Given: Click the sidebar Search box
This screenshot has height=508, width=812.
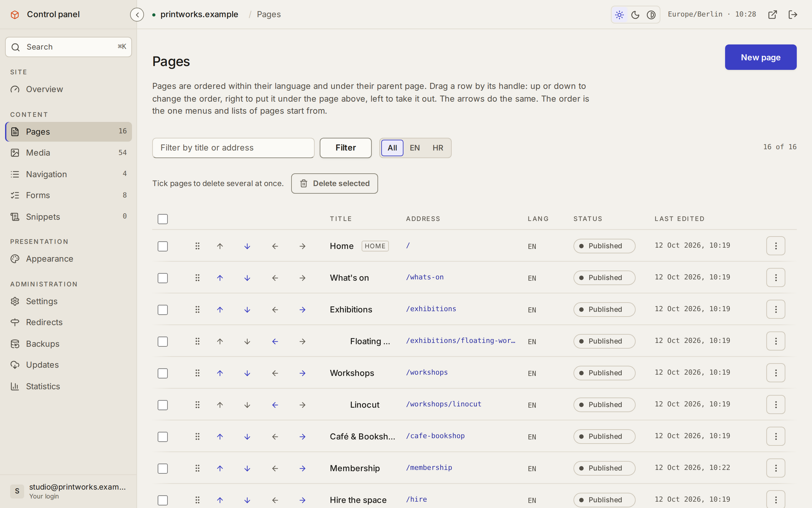Looking at the screenshot, I should click(69, 47).
